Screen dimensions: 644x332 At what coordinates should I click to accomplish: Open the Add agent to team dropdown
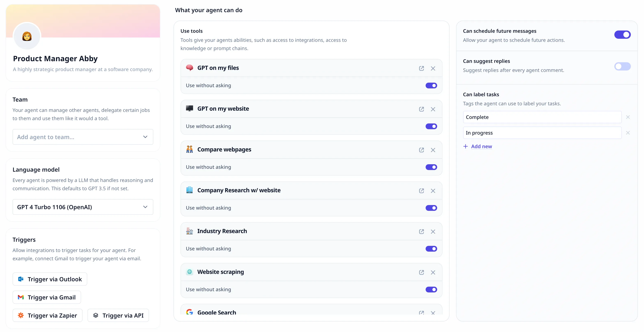[x=83, y=137]
